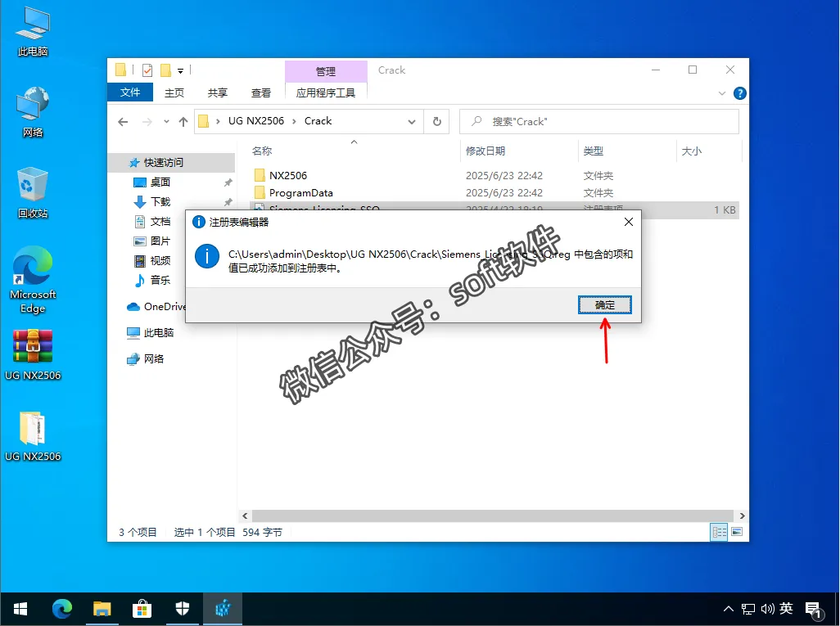Open the 查看 ribbon tab
Image resolution: width=840 pixels, height=626 pixels.
click(x=261, y=92)
